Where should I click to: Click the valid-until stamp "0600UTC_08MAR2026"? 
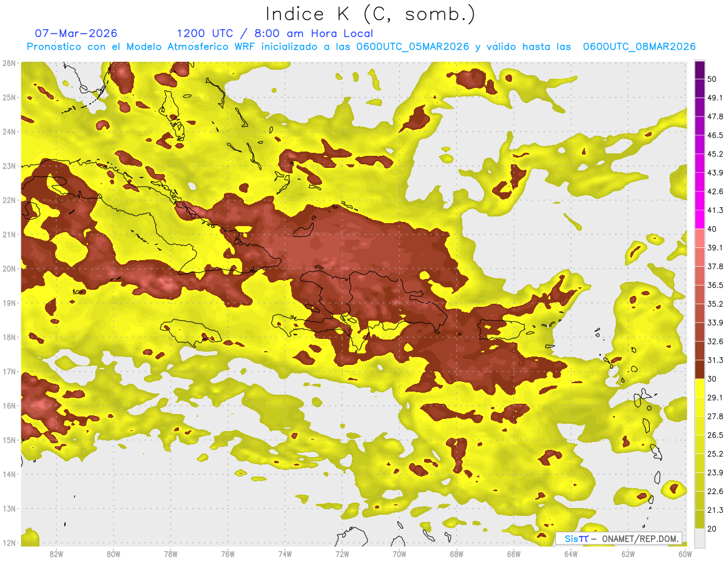point(639,47)
